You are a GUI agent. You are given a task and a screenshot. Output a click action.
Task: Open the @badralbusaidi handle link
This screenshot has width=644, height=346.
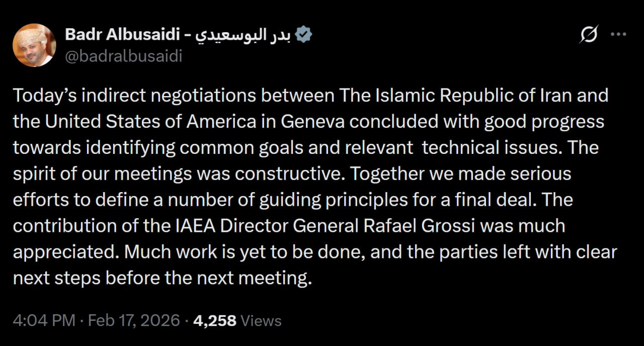click(124, 56)
